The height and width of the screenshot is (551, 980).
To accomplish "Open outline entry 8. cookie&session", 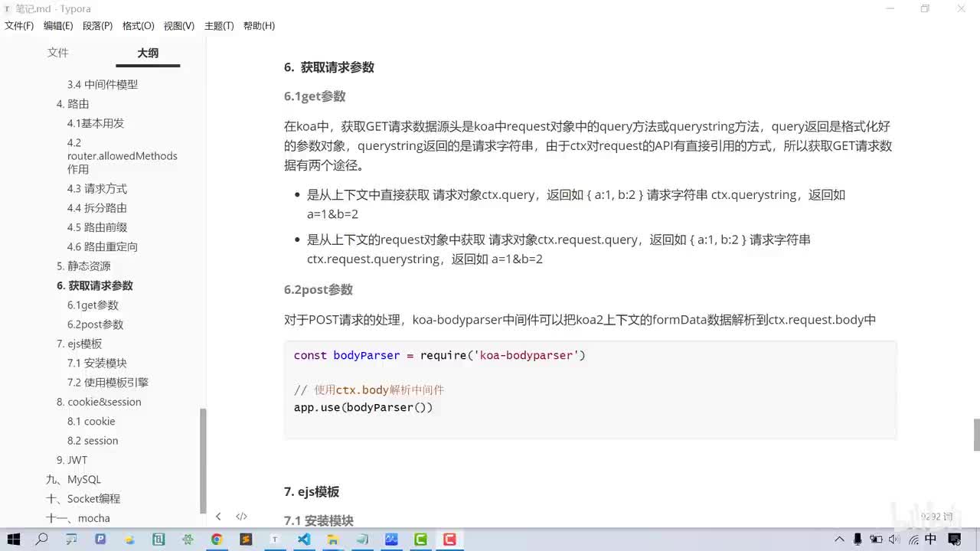I will click(x=99, y=402).
